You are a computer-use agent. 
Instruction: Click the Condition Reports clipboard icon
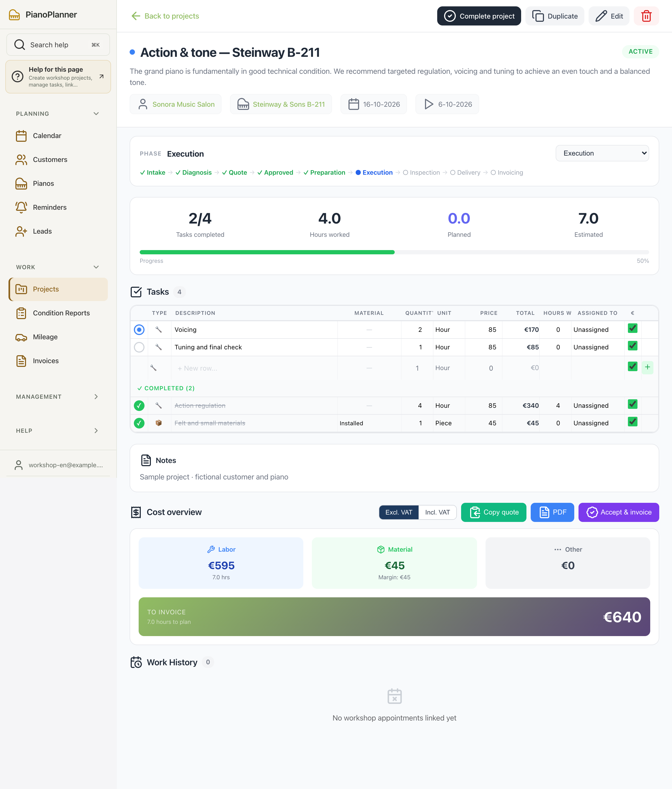tap(21, 313)
